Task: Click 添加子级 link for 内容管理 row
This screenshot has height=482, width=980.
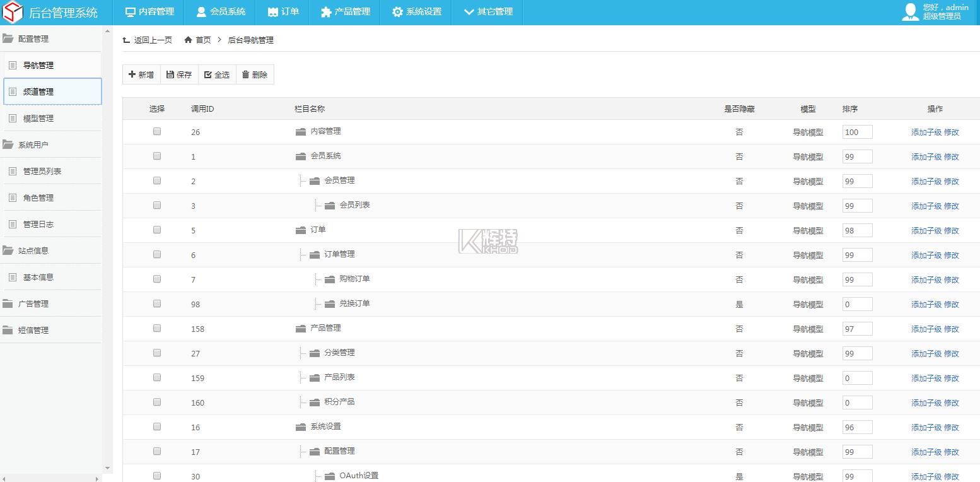Action: tap(926, 132)
